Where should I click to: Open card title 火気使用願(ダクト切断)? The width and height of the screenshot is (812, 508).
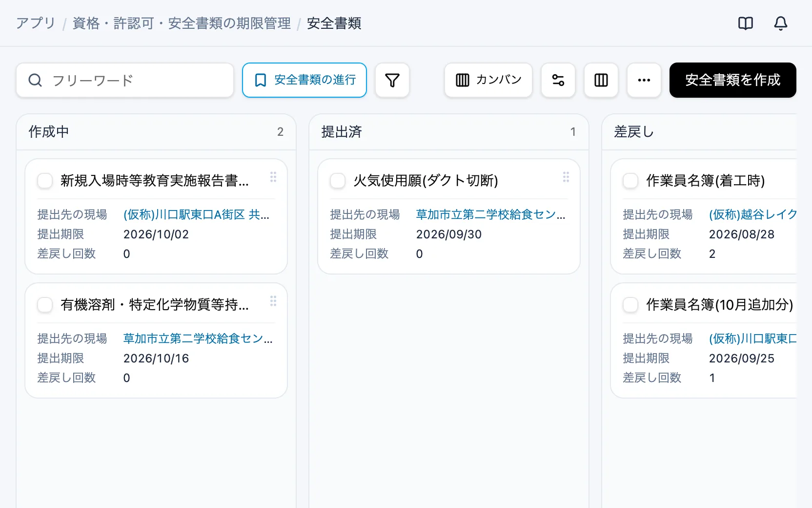(426, 181)
